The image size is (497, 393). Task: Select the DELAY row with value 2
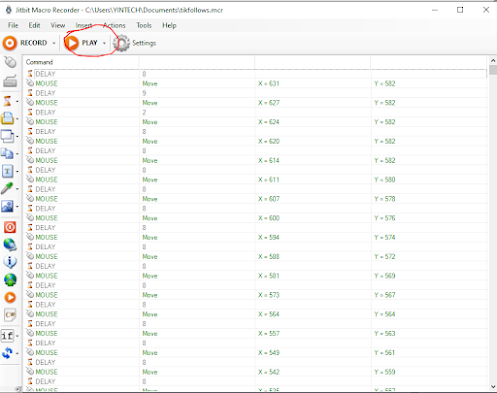255,112
